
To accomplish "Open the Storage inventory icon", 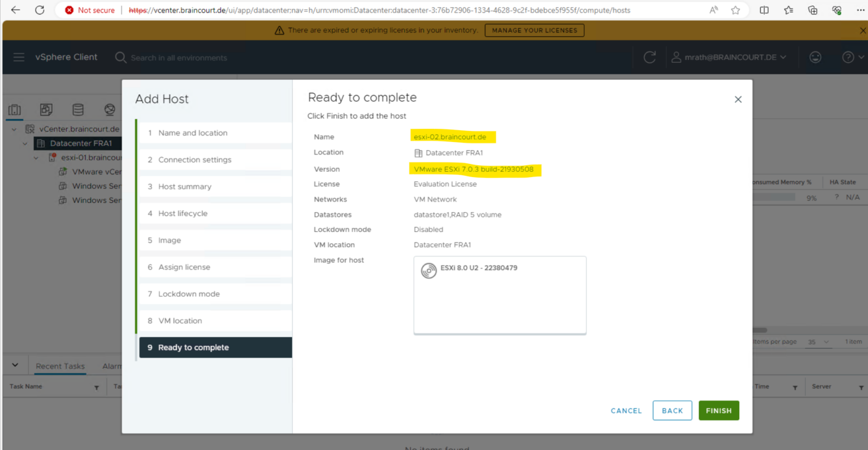I will pyautogui.click(x=78, y=109).
